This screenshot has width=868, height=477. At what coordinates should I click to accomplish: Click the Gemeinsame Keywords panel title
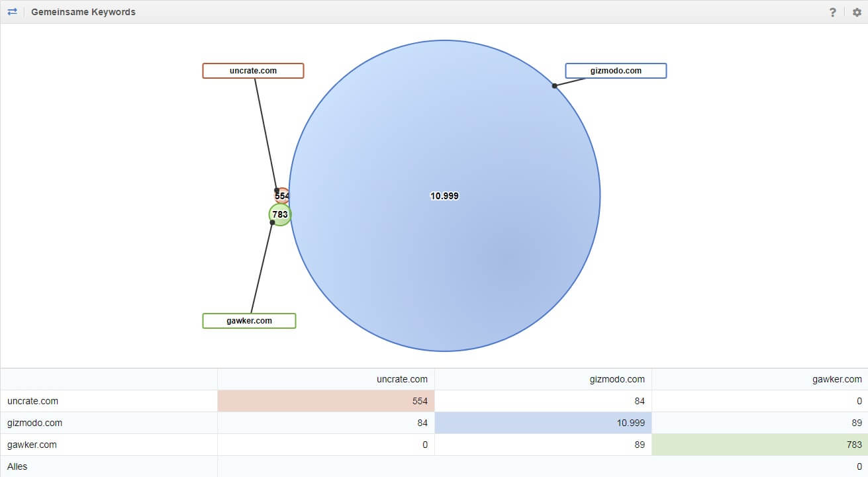83,12
